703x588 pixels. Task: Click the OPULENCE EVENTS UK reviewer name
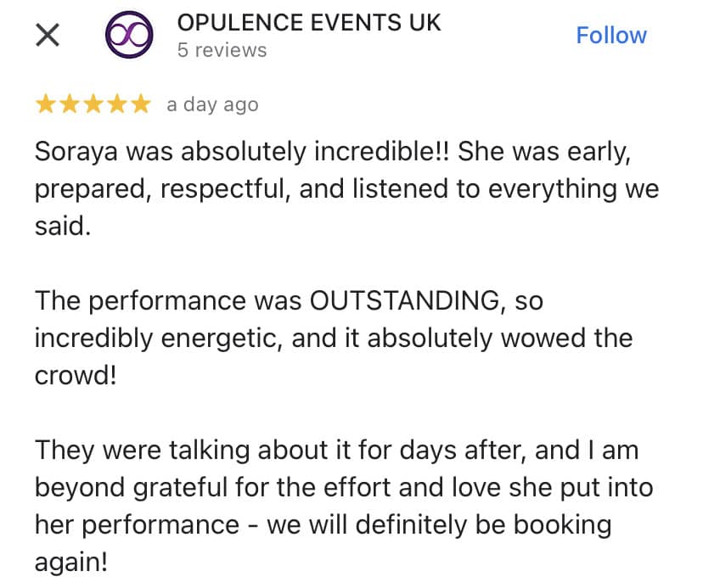pos(309,23)
